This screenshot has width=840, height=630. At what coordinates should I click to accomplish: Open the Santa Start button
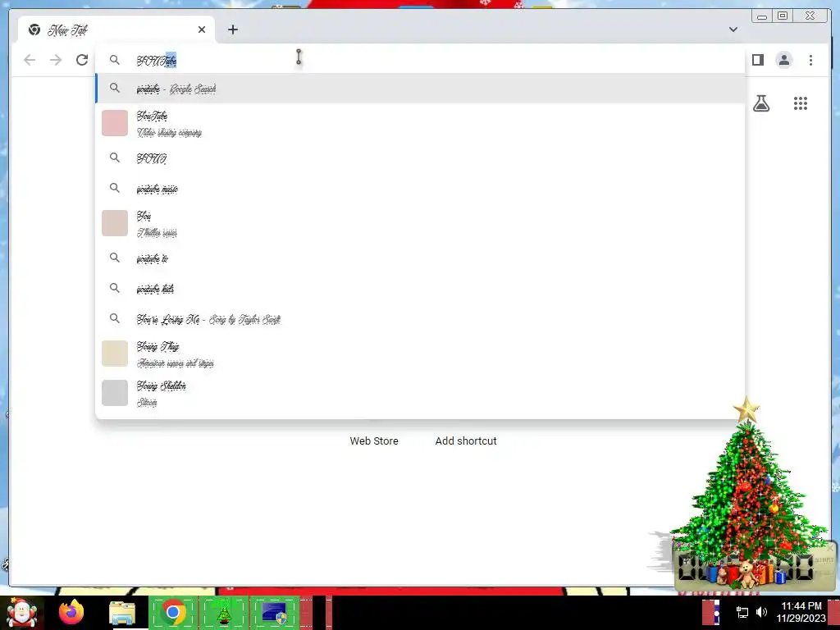click(x=21, y=613)
